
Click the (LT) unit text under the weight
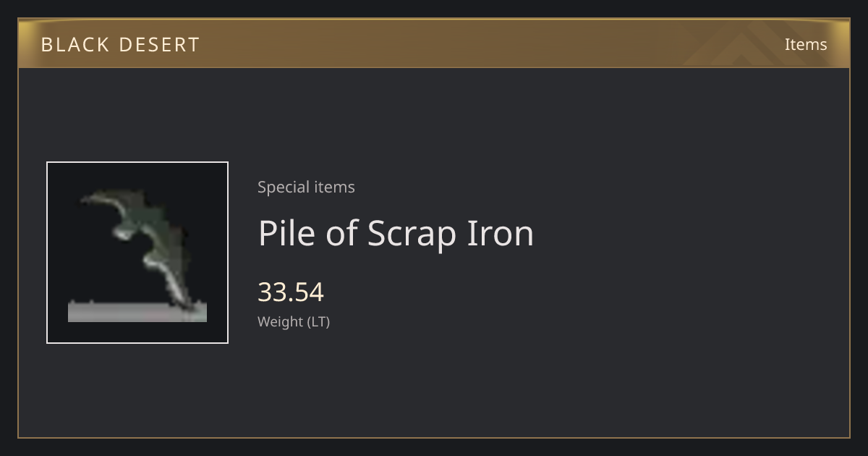(319, 322)
